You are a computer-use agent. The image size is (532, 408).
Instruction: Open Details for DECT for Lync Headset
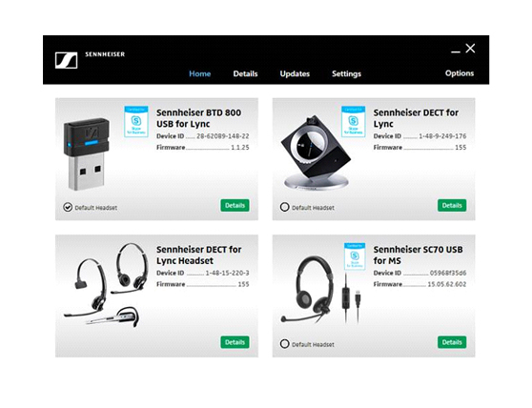coord(235,342)
